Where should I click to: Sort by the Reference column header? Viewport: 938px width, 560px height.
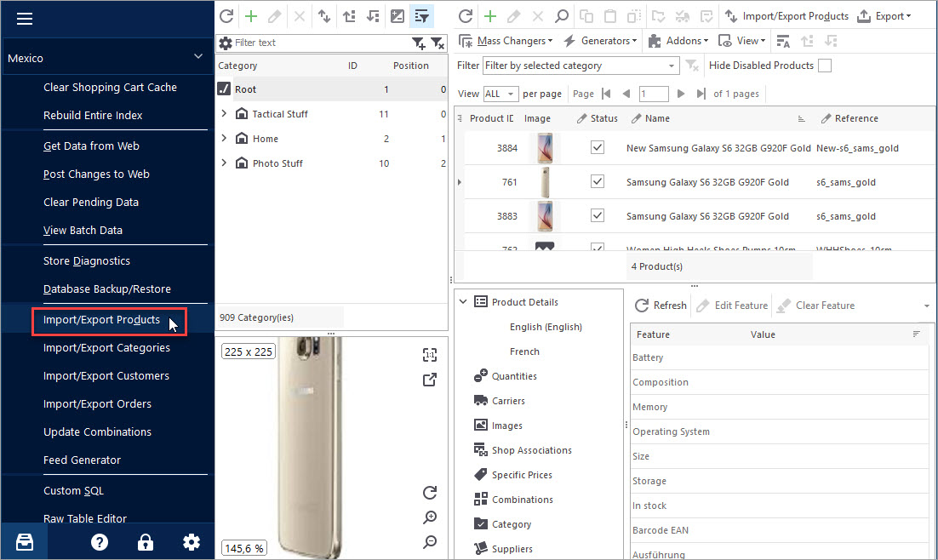[856, 118]
